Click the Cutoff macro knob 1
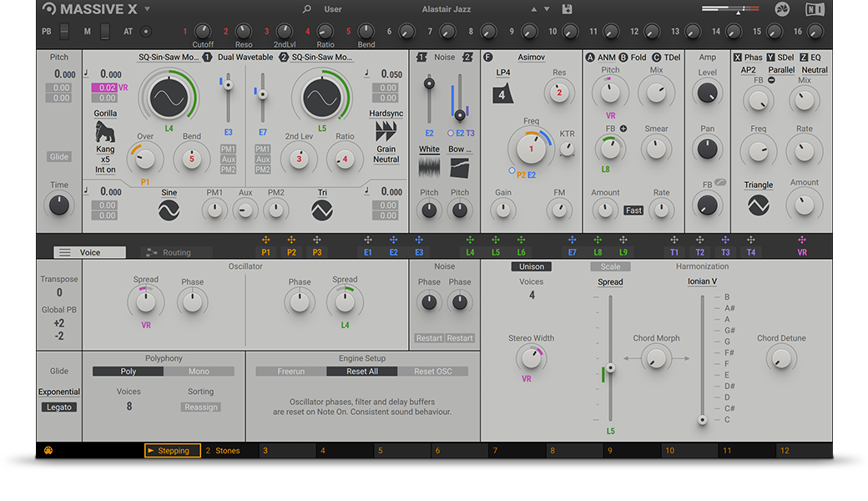This screenshot has height=501, width=868. (x=203, y=31)
